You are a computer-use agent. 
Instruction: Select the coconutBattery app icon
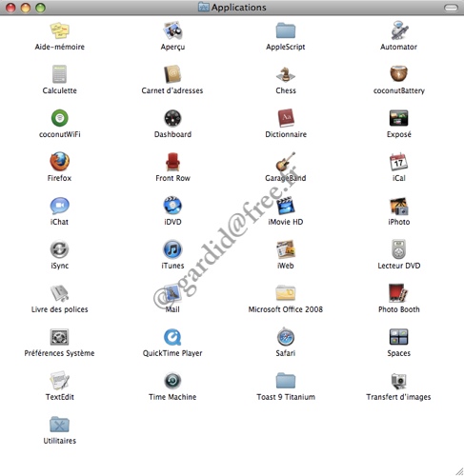[398, 74]
